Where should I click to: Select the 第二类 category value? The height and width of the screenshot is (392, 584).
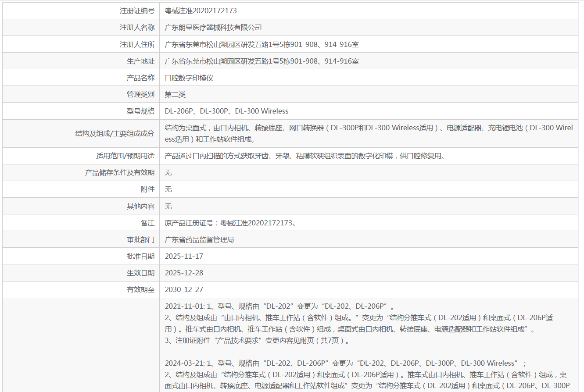(176, 94)
